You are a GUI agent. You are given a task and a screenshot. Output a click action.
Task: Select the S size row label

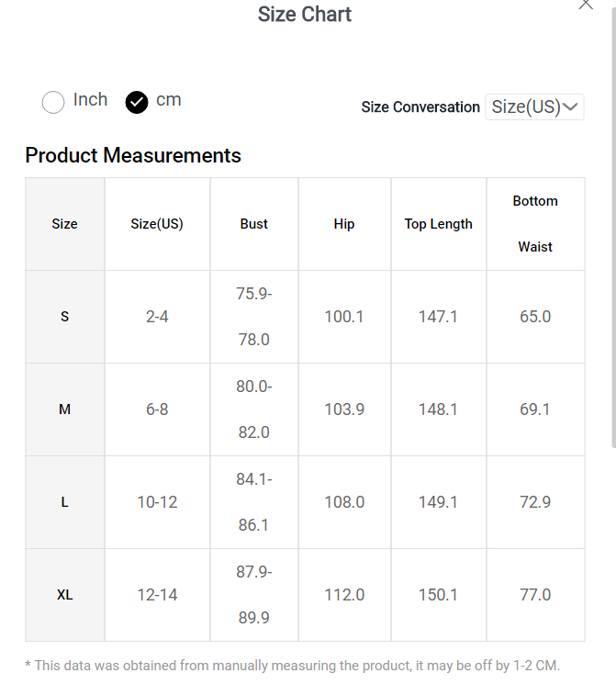tap(64, 317)
